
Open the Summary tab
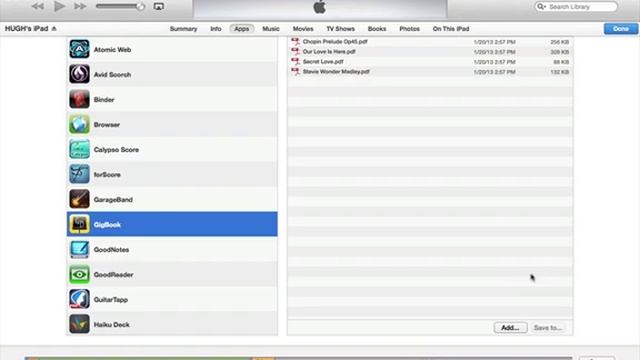(x=183, y=29)
